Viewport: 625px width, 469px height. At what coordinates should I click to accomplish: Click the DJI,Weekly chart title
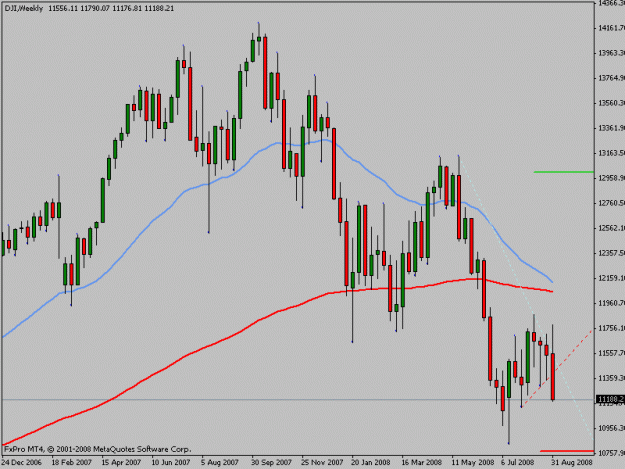coord(24,8)
